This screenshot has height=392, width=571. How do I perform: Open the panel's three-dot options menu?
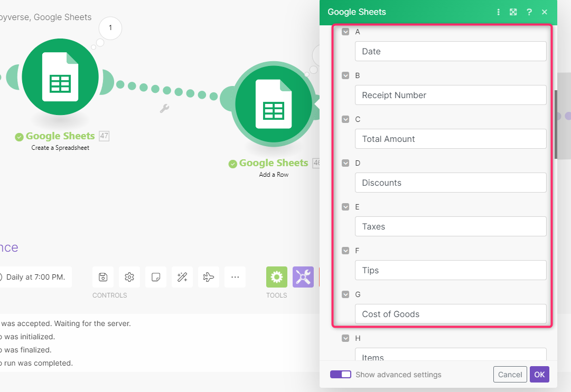click(x=498, y=12)
